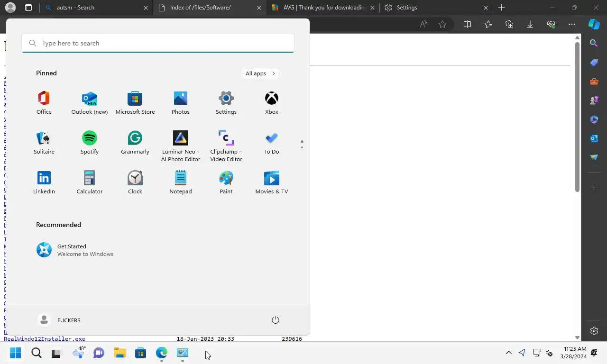Launch Spotify from Start menu
The image size is (607, 364).
90,143
